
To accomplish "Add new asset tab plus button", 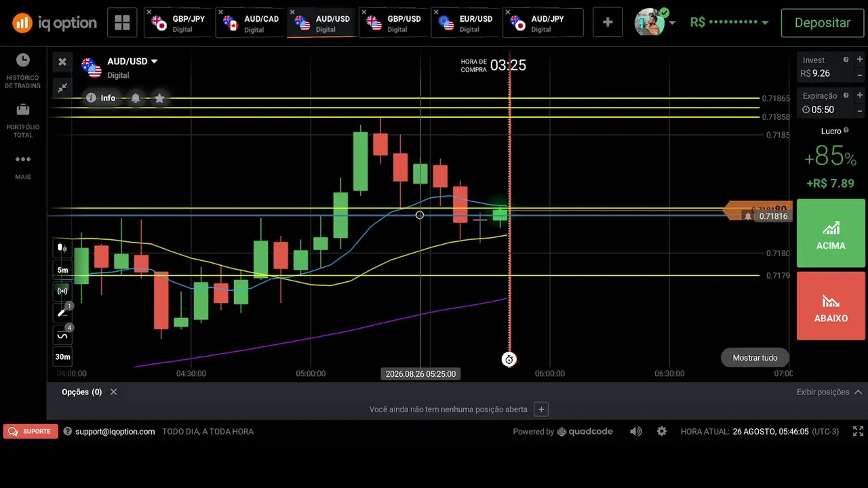I will pos(608,22).
